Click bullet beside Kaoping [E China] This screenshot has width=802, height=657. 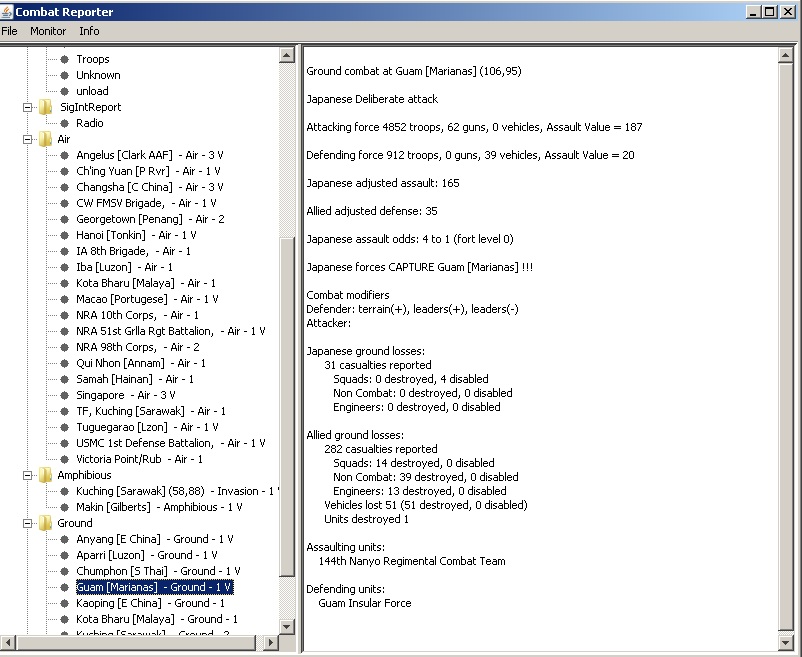click(x=64, y=603)
